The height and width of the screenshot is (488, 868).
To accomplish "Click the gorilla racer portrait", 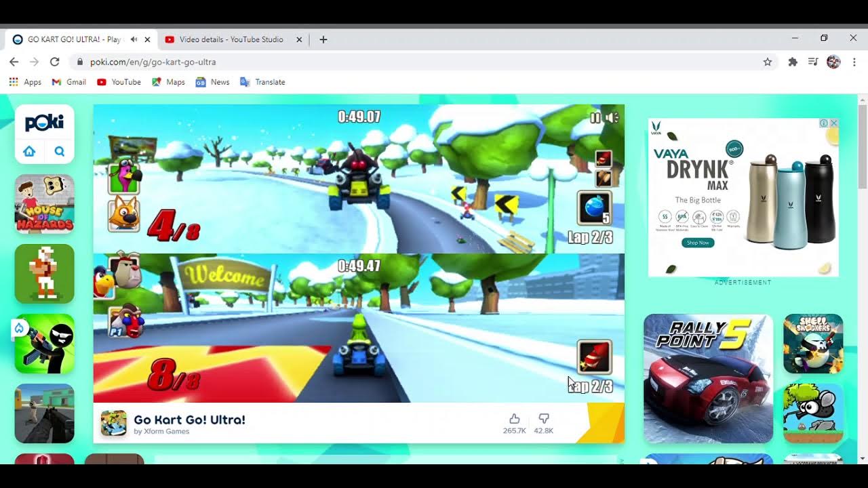I will click(x=126, y=272).
